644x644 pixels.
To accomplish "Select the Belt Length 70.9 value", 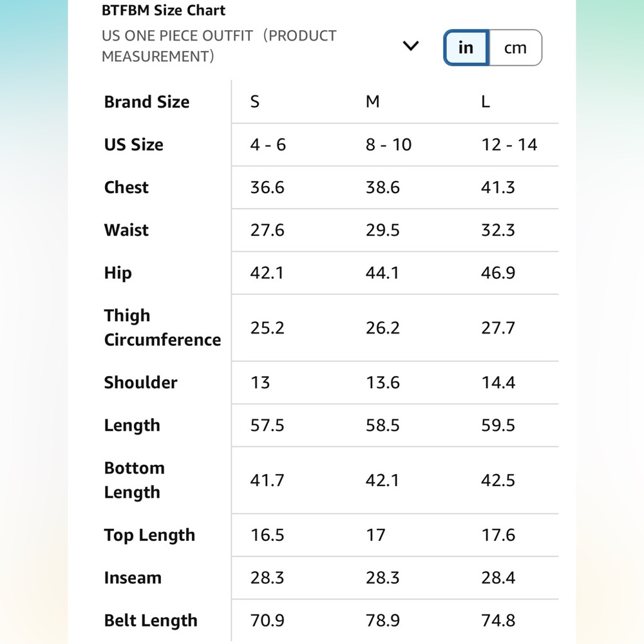I will [x=267, y=620].
